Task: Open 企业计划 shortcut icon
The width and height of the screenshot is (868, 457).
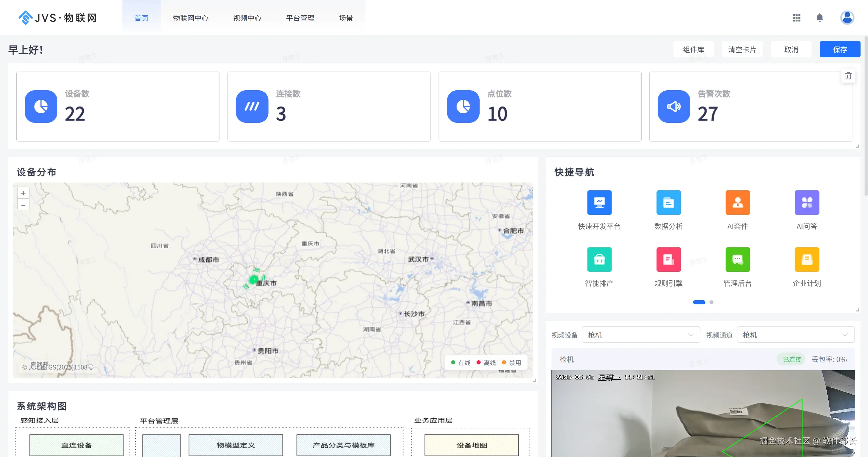Action: 807,260
